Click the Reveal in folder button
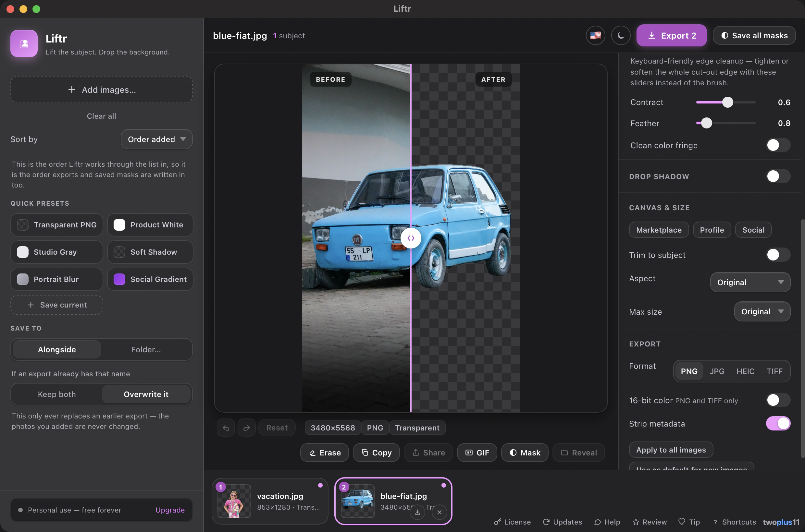 coord(578,453)
